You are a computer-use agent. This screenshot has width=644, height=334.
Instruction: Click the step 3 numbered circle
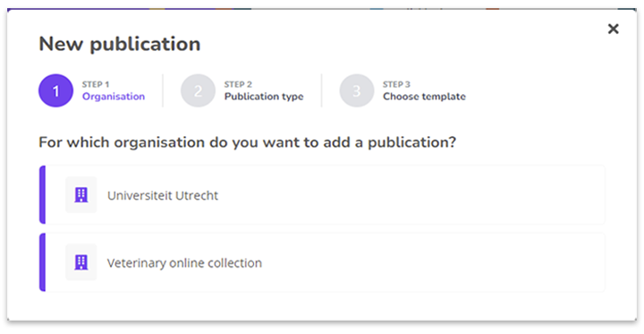click(x=357, y=91)
